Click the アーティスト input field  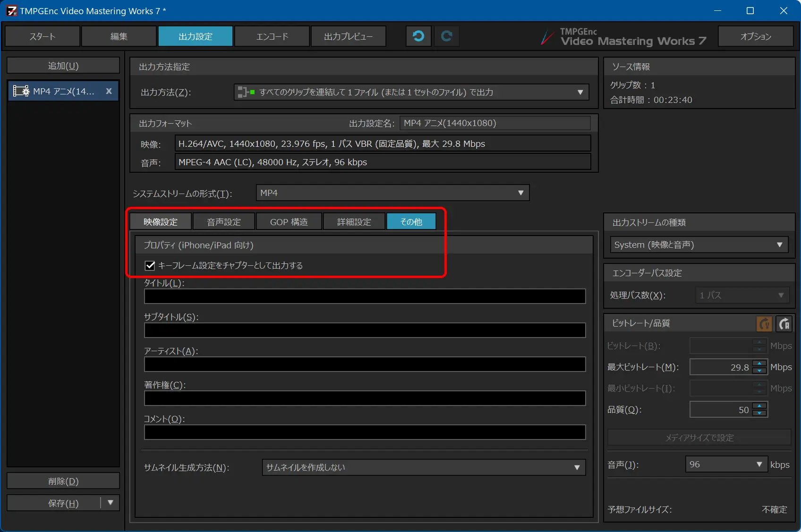(365, 364)
